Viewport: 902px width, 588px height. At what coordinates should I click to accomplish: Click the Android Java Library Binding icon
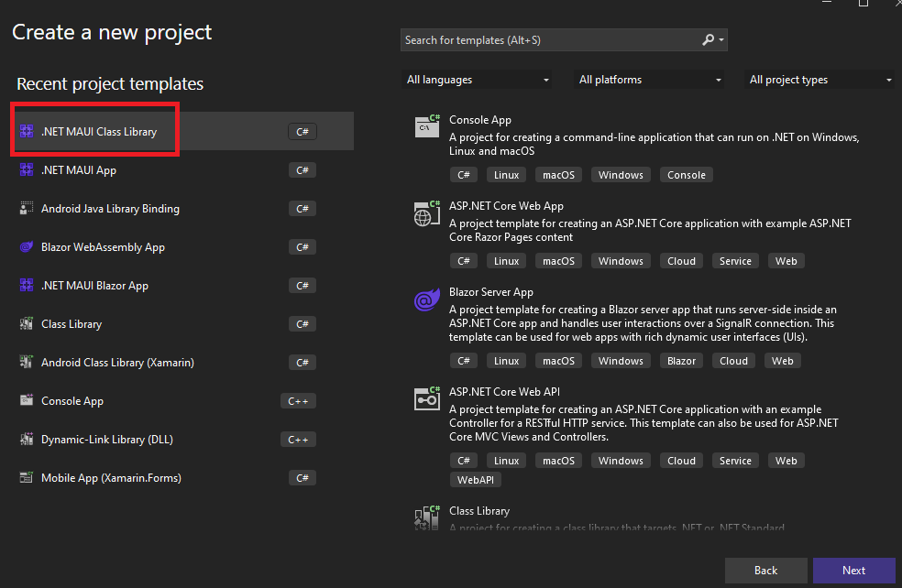tap(27, 209)
